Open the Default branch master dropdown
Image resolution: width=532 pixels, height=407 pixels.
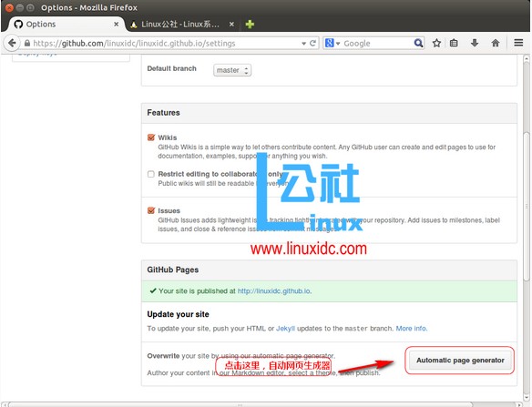tap(232, 70)
